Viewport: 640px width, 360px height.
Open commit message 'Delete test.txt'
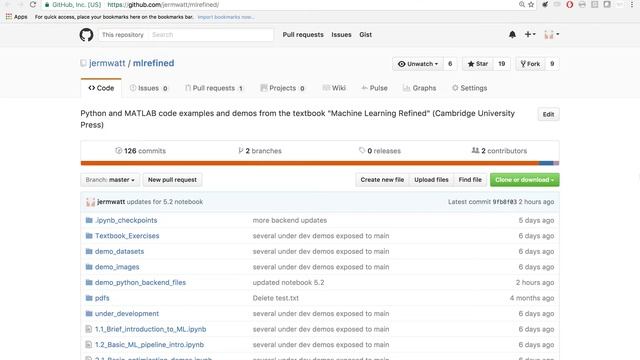[276, 298]
